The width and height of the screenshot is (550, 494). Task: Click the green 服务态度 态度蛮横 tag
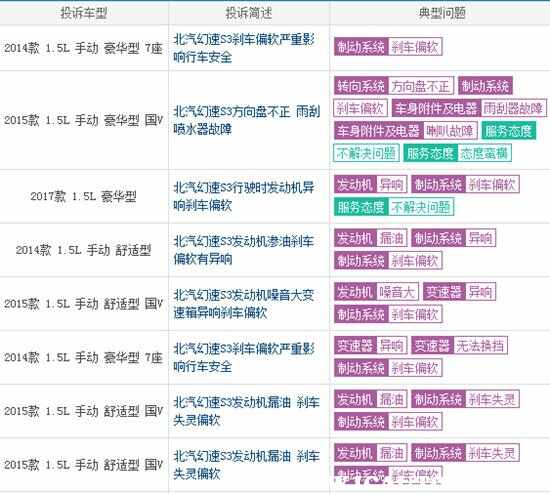point(457,153)
